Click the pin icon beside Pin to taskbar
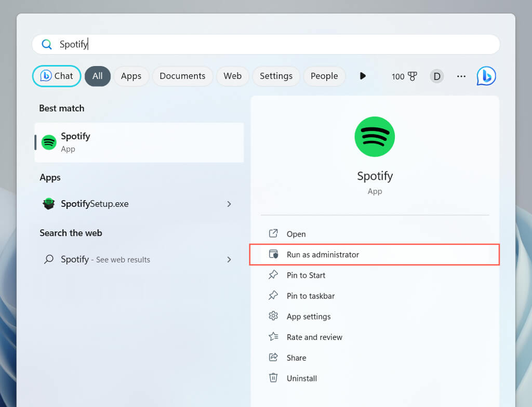 click(x=273, y=295)
